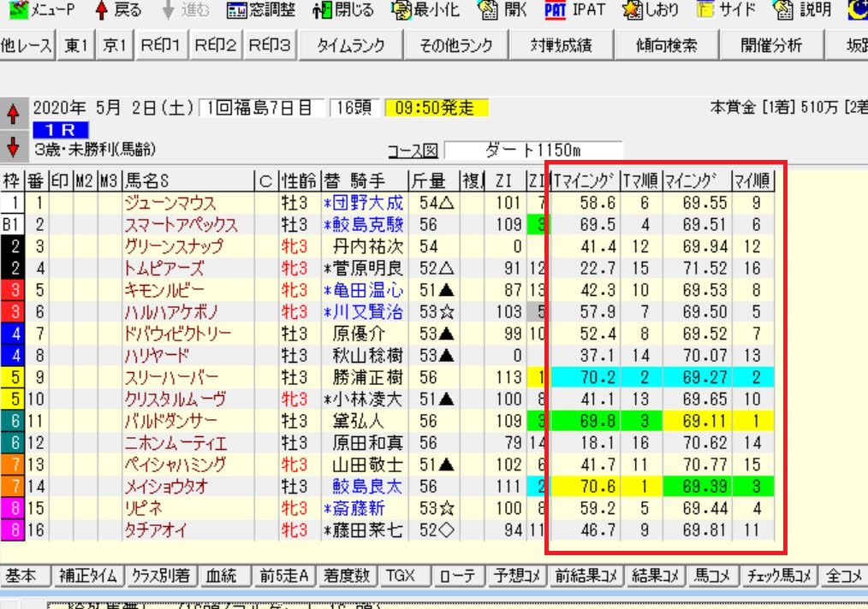
Task: Open the メニューP menu icon
Action: 19,9
